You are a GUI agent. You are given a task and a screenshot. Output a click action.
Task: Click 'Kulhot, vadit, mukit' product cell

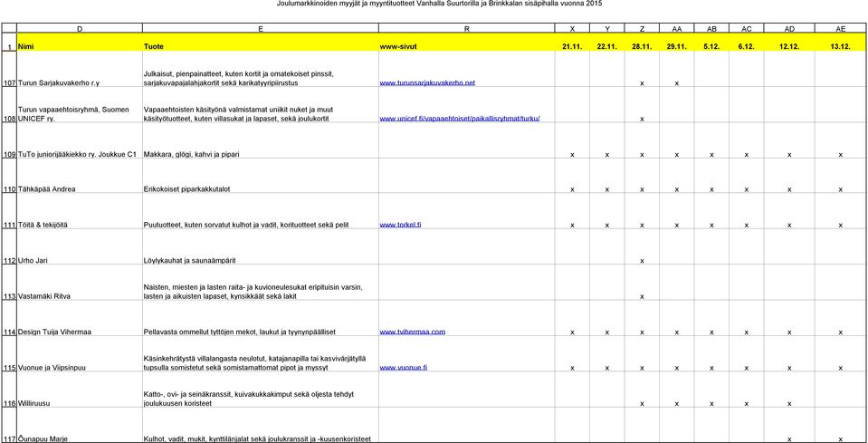click(x=260, y=425)
